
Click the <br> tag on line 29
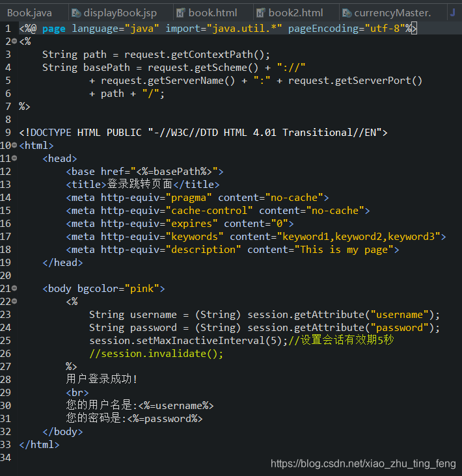[77, 393]
